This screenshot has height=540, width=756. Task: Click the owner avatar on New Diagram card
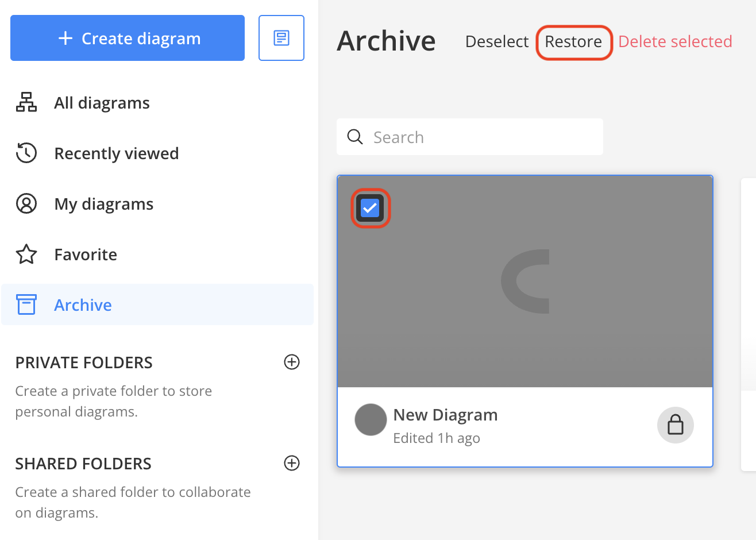coord(371,419)
